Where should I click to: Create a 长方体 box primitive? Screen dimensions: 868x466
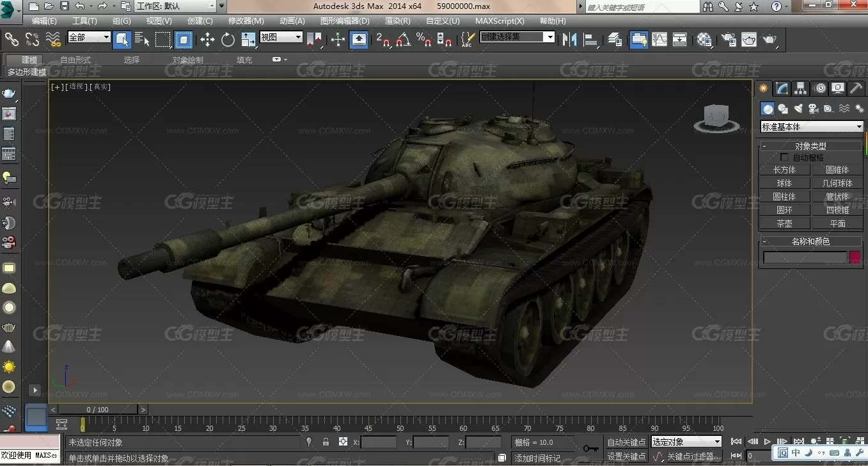784,170
